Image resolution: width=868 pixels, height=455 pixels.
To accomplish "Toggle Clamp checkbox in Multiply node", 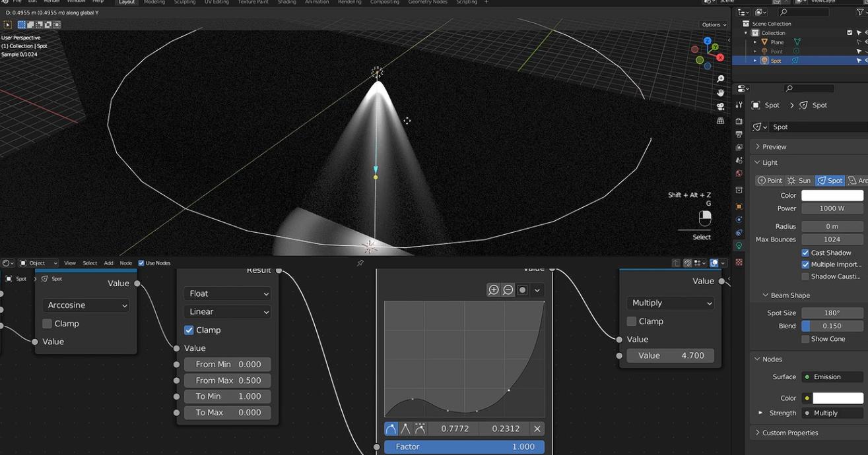I will click(631, 321).
